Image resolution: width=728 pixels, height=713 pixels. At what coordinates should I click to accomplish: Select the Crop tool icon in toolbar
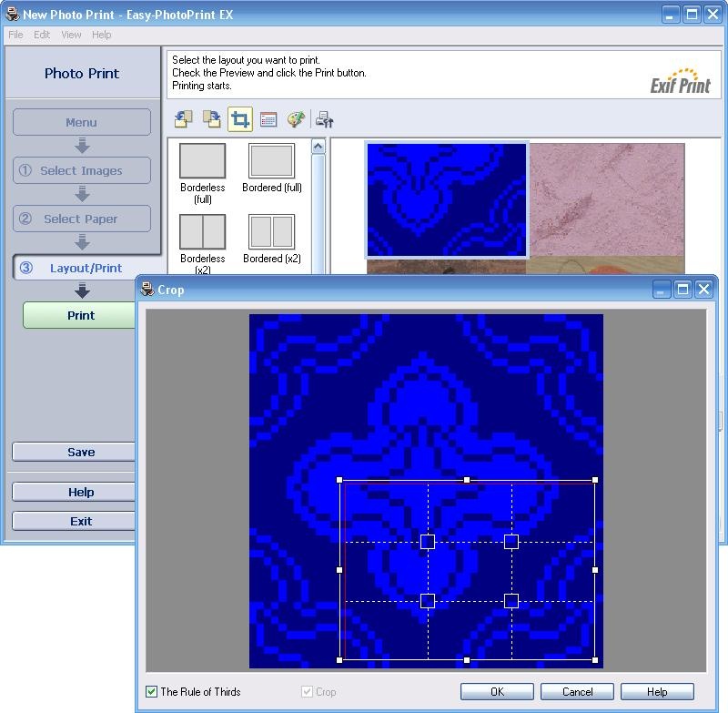240,119
